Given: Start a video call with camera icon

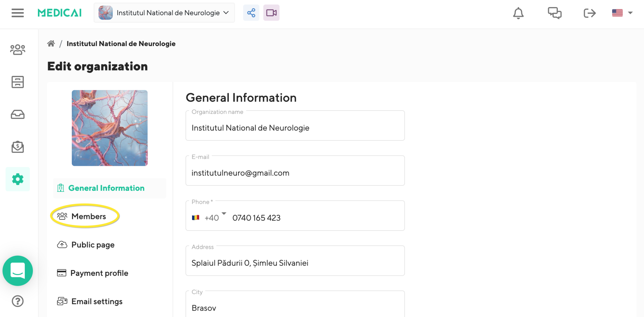Looking at the screenshot, I should tap(271, 13).
